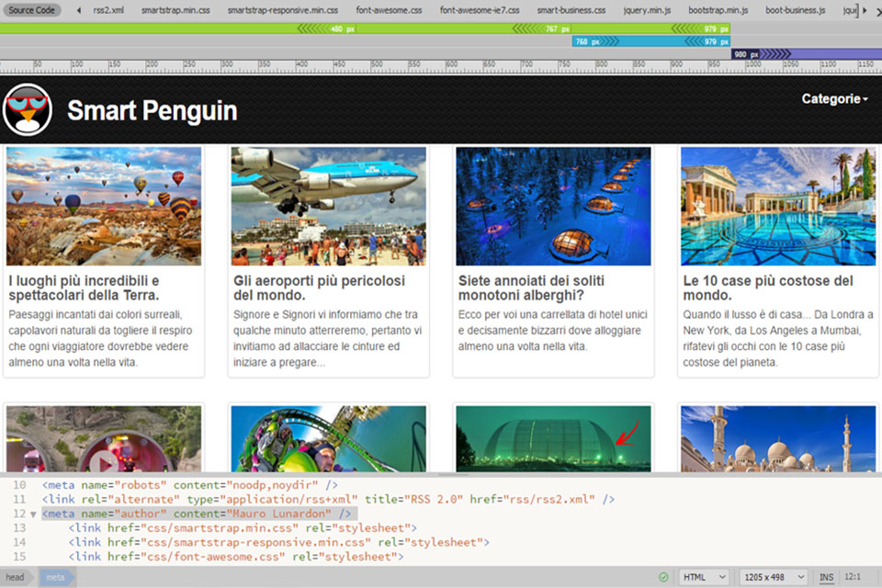Select the bootstrap.min.js related file
882x588 pixels.
coord(718,10)
